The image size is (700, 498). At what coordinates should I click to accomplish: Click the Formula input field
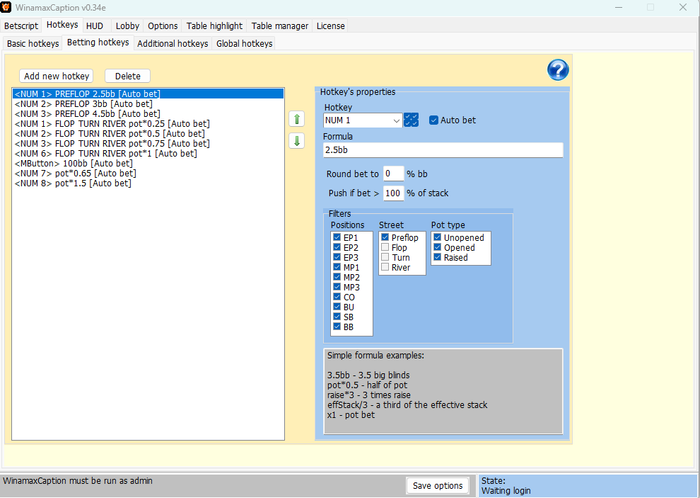coord(443,150)
